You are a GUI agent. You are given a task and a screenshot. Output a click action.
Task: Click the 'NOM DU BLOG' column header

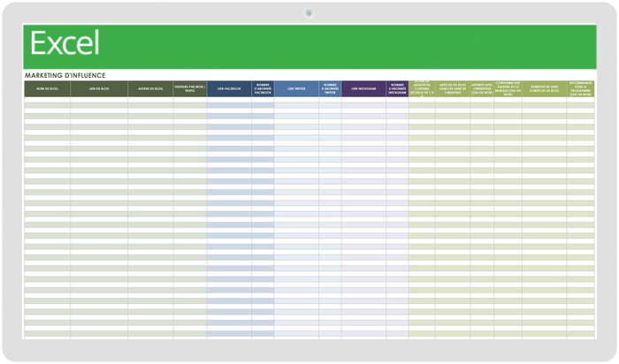[48, 88]
